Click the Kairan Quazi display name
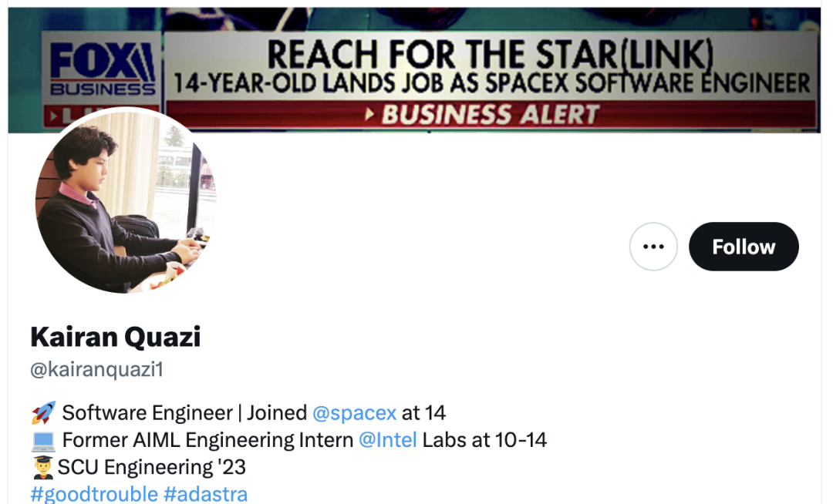The height and width of the screenshot is (504, 833). pos(115,337)
